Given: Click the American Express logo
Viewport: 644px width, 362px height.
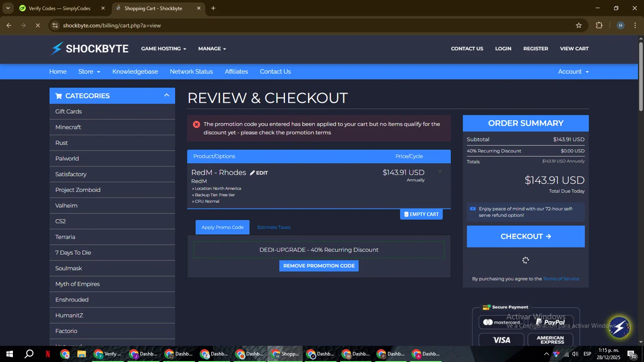Looking at the screenshot, I should click(x=550, y=340).
